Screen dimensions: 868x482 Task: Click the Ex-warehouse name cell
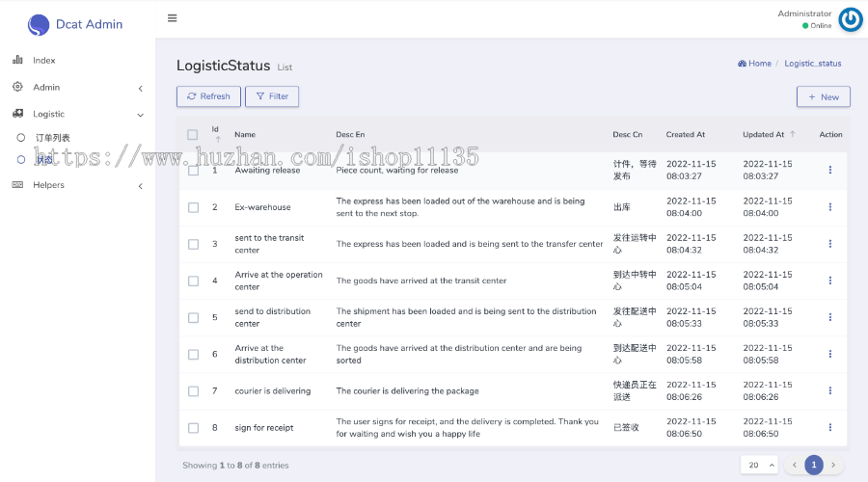[262, 207]
